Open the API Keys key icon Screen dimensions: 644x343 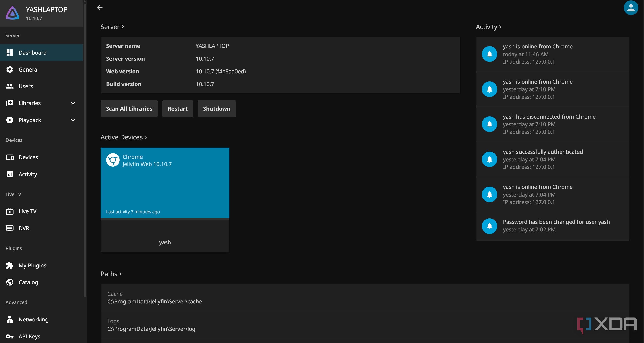tap(10, 336)
